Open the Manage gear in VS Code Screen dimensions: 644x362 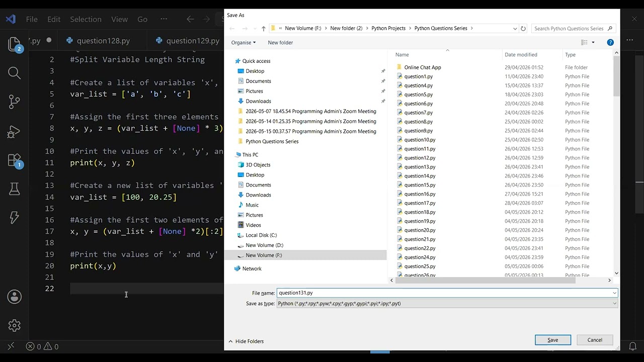point(15,325)
